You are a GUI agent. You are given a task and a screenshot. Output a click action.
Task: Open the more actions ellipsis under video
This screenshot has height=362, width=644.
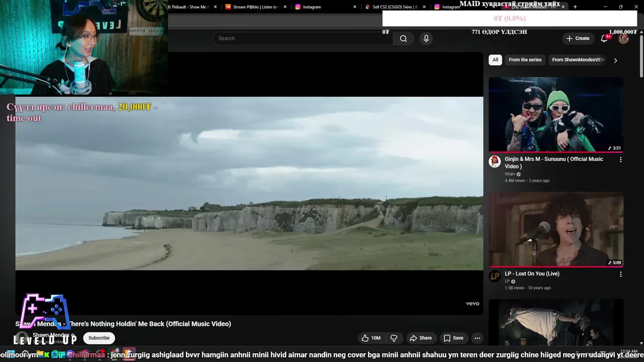[477, 338]
